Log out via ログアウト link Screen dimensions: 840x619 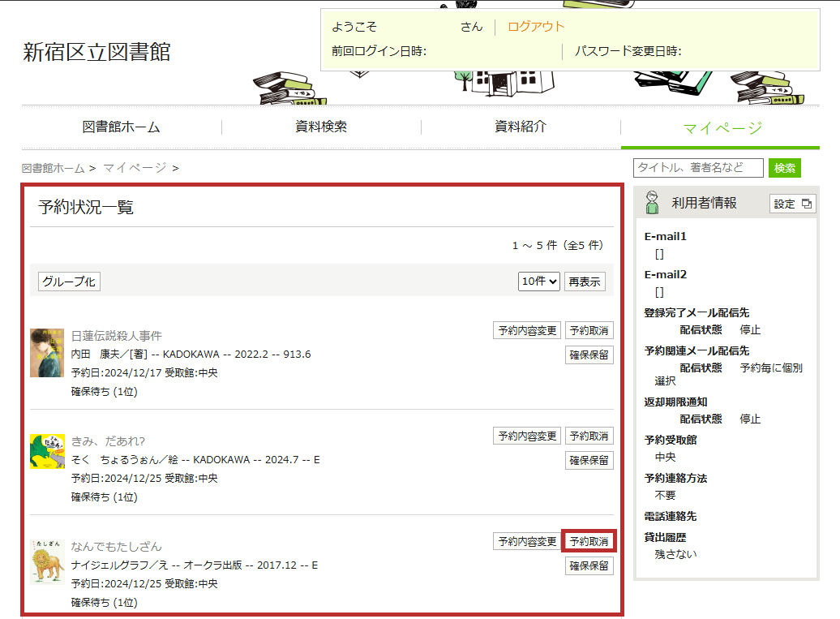[536, 27]
